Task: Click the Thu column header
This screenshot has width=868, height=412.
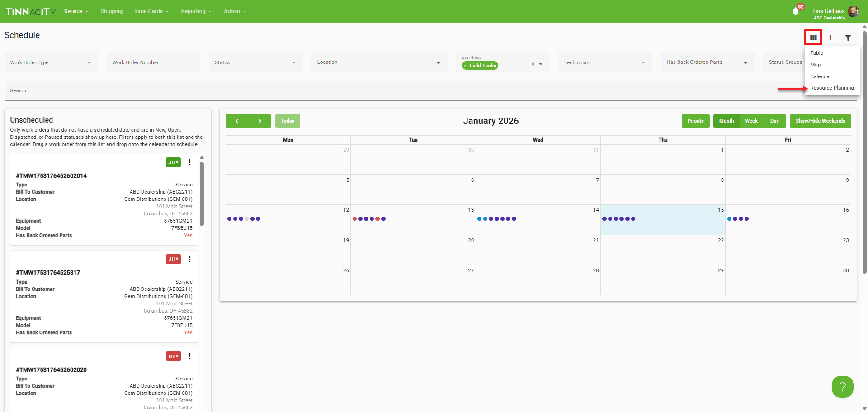Action: (x=663, y=140)
